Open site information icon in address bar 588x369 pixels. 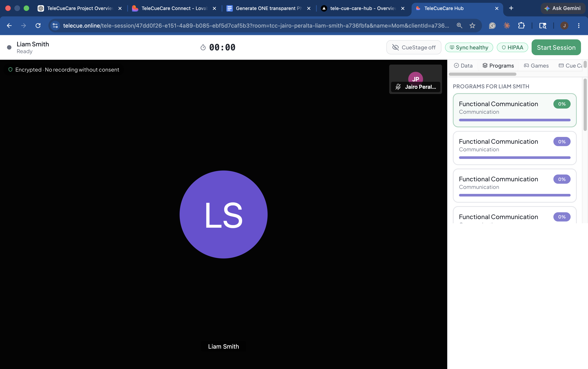coord(55,26)
